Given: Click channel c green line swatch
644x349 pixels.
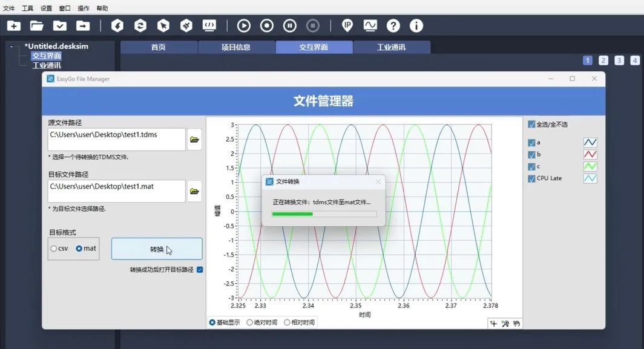Looking at the screenshot, I should (x=590, y=166).
